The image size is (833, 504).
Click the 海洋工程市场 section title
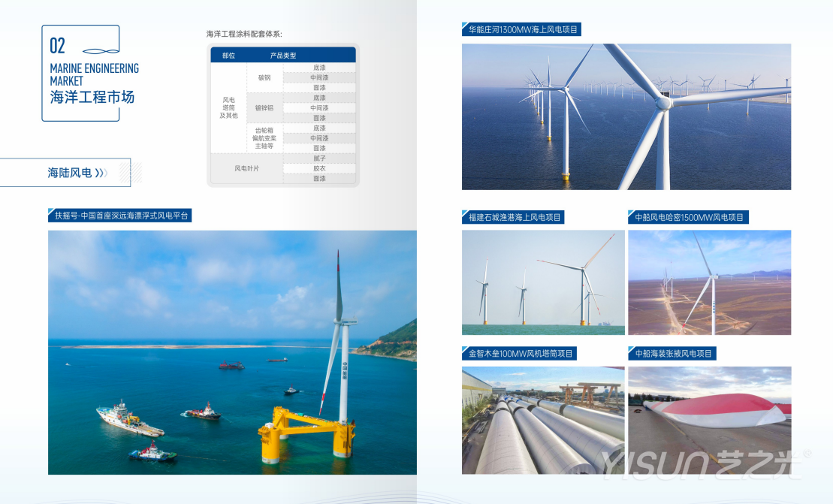pos(92,97)
